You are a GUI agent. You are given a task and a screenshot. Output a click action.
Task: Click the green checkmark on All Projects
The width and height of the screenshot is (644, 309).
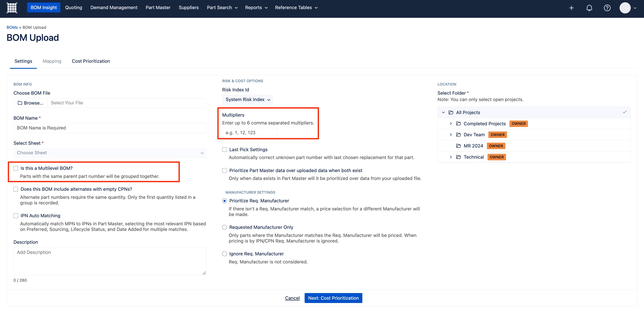point(625,112)
